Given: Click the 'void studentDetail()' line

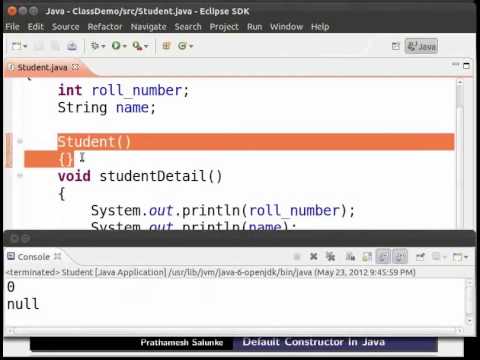Looking at the screenshot, I should tap(140, 176).
